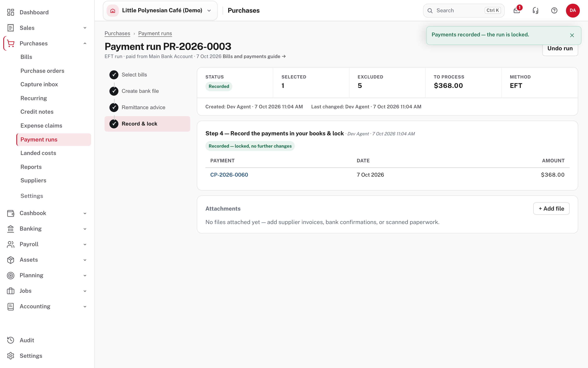The height and width of the screenshot is (368, 588).
Task: Collapse the Purchases menu chevron
Action: click(x=85, y=43)
